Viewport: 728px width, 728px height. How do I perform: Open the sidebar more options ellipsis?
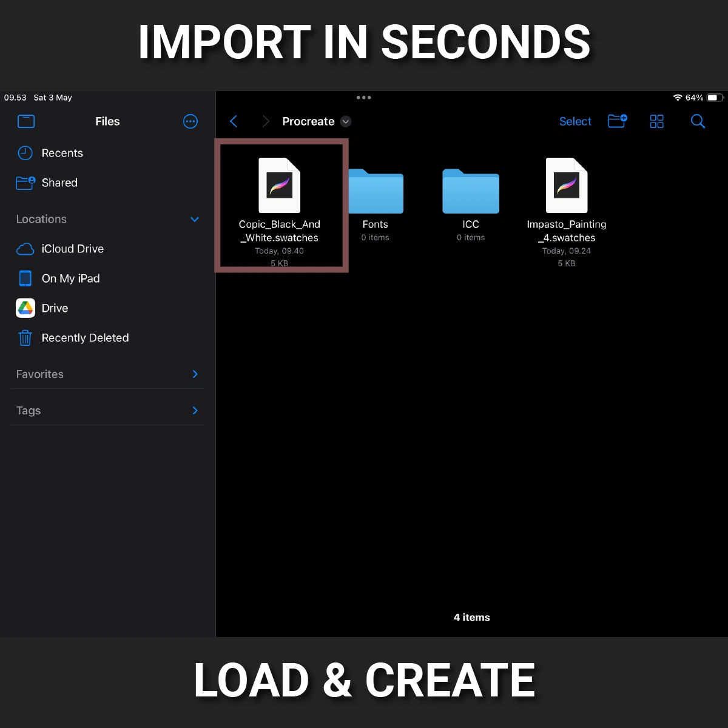coord(190,121)
